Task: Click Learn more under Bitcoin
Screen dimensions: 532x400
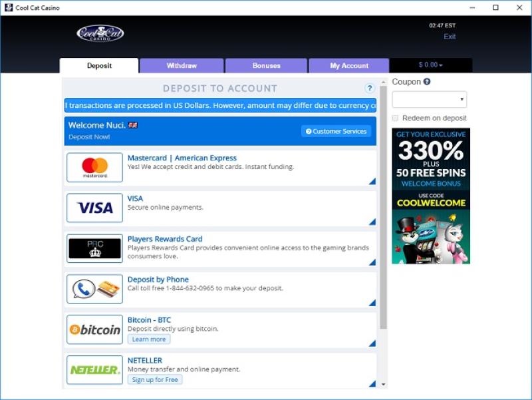Action: [x=149, y=339]
